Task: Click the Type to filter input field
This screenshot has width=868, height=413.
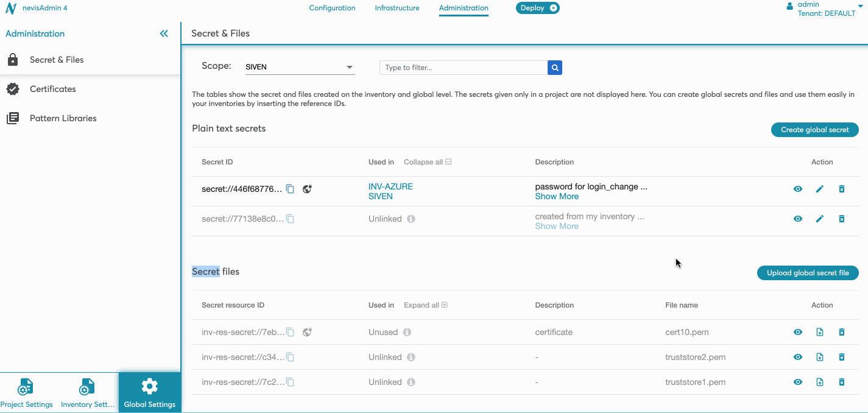Action: pyautogui.click(x=463, y=68)
